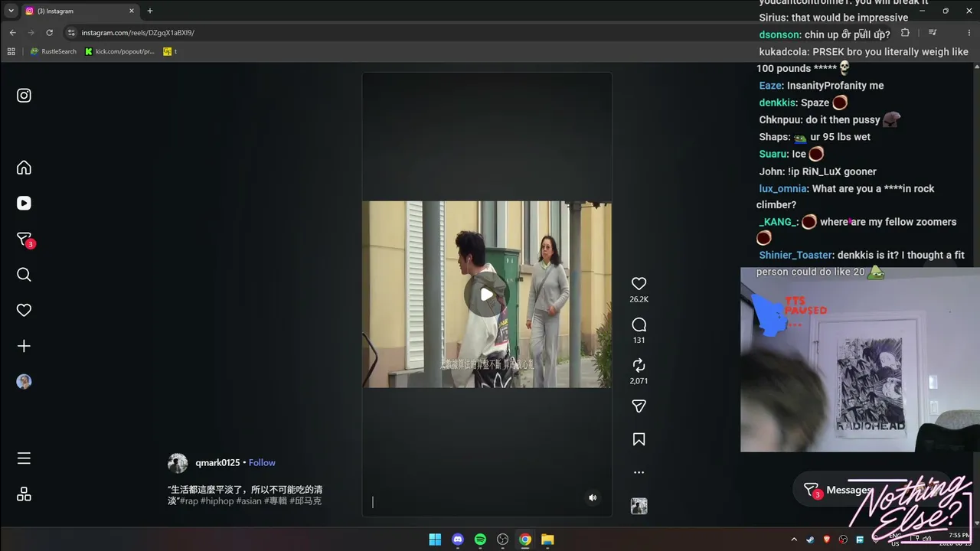
Task: Reload the Instagram page
Action: point(50,33)
